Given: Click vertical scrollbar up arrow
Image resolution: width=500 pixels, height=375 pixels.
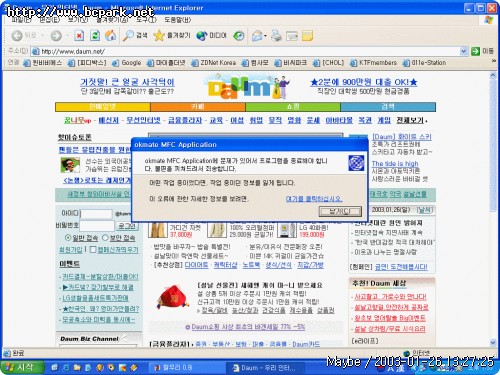Looking at the screenshot, I should tap(493, 75).
